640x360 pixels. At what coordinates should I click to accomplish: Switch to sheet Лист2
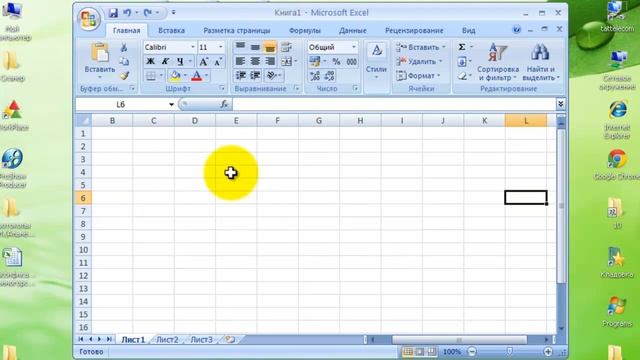[167, 340]
